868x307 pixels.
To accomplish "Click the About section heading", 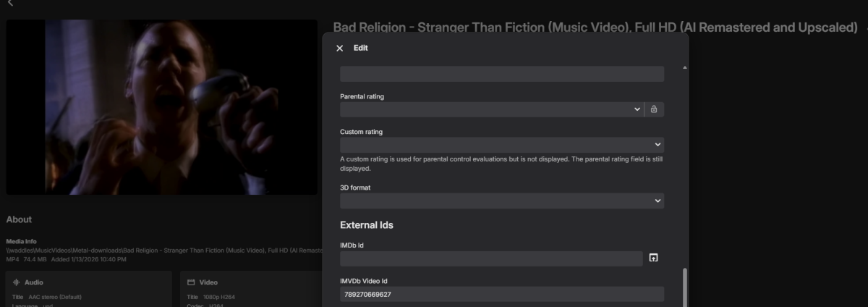I will coord(19,219).
